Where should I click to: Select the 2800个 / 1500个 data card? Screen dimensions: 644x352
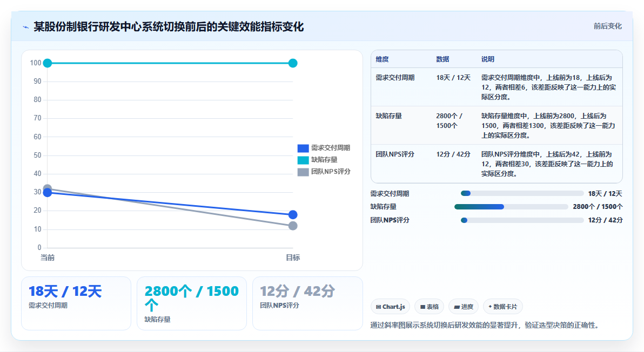[x=192, y=303]
